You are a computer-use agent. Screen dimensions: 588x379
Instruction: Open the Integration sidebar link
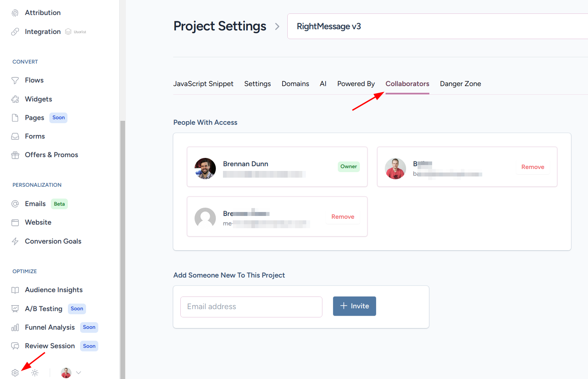click(x=43, y=32)
